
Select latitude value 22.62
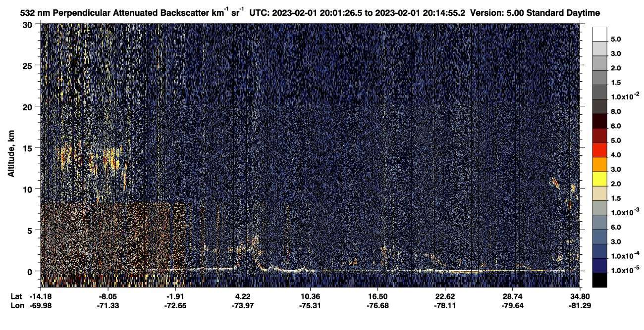445,296
